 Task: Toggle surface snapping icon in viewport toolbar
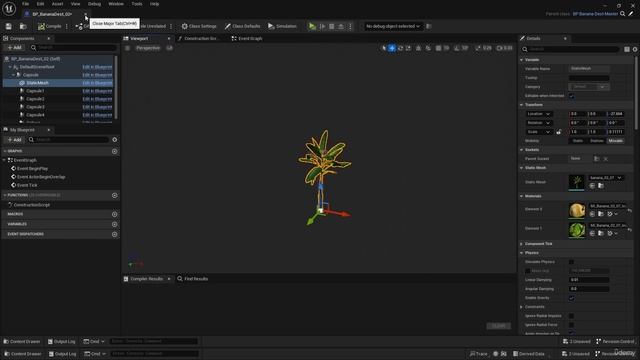(x=428, y=48)
